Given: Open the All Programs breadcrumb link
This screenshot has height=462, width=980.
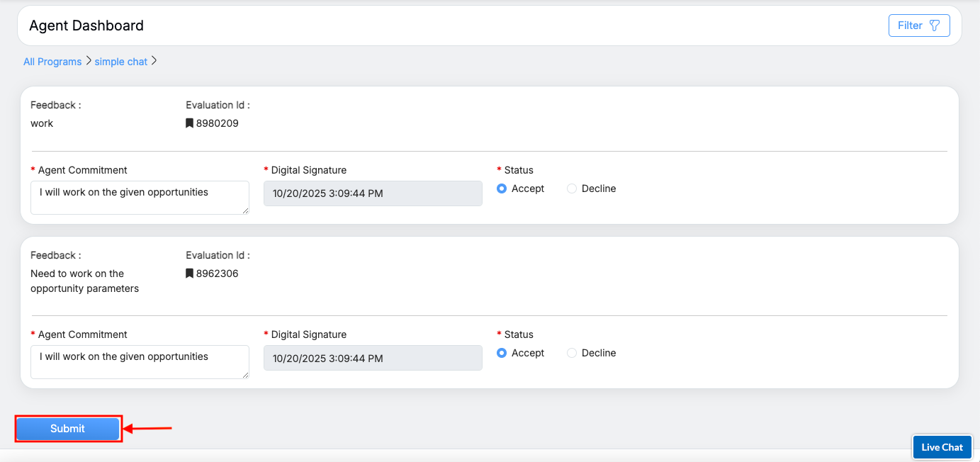Looking at the screenshot, I should pyautogui.click(x=52, y=62).
